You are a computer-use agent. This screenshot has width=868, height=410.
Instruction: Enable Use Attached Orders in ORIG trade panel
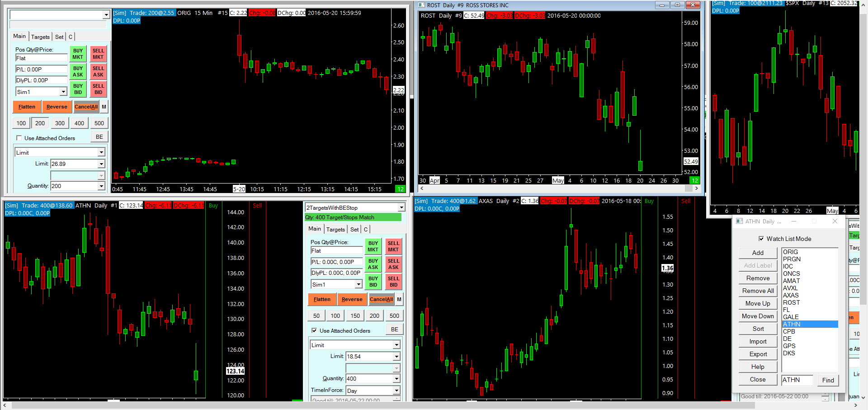[x=19, y=138]
